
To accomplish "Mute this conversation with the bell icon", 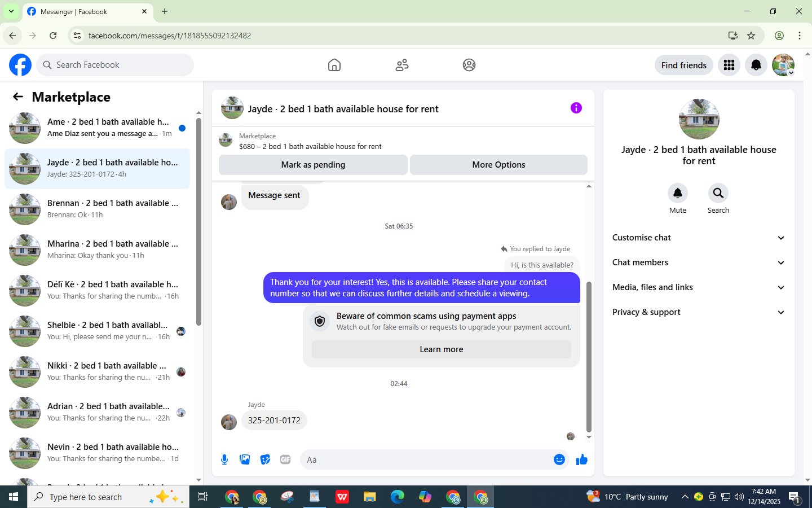I will click(x=678, y=193).
